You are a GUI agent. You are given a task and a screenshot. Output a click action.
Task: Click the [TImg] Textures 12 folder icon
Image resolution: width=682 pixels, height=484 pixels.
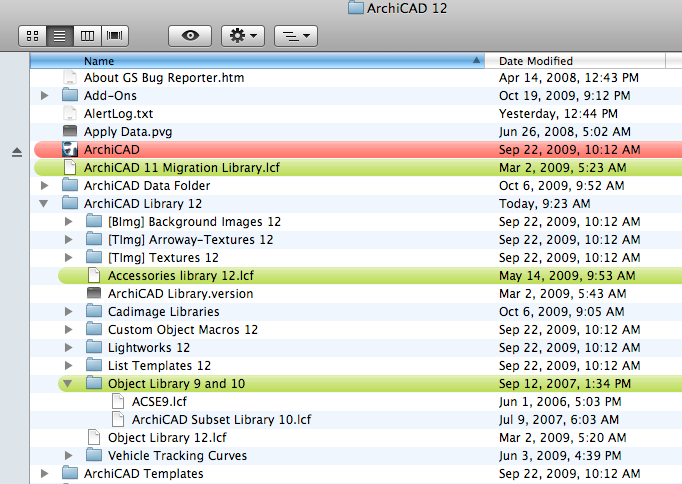pos(94,257)
